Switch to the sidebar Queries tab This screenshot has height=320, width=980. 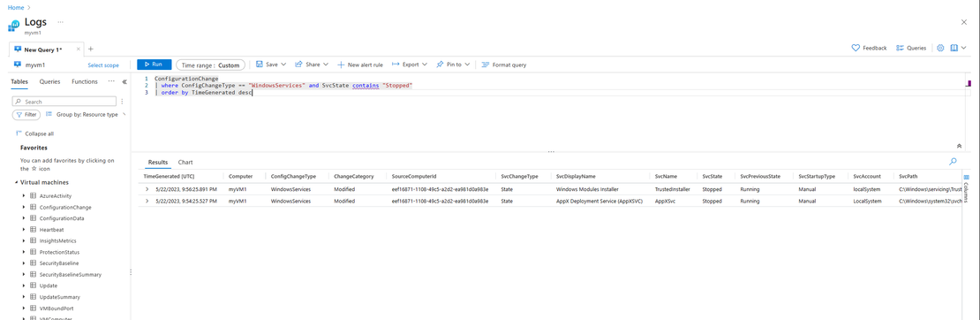(50, 81)
